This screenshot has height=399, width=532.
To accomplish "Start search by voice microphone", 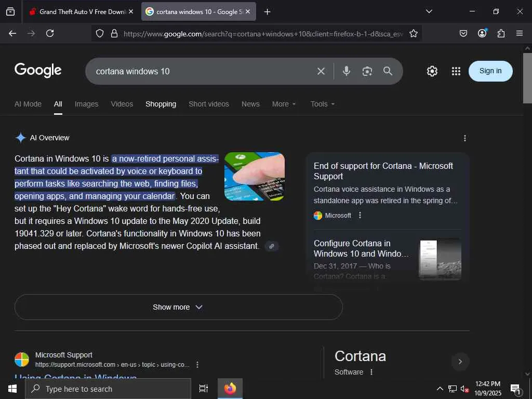I will click(x=347, y=71).
